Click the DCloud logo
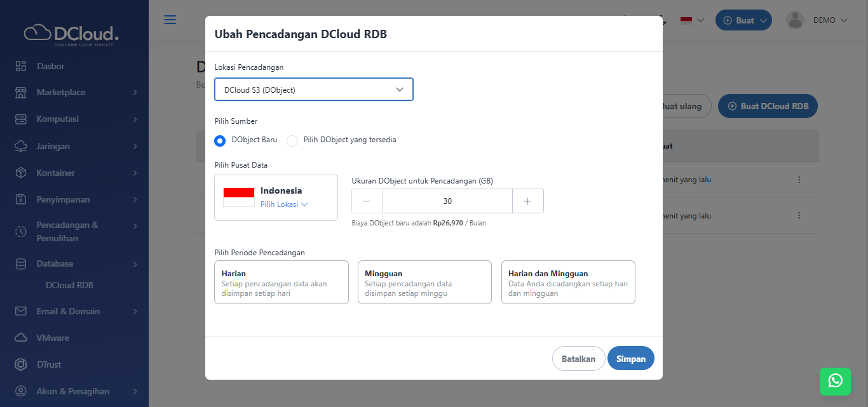The width and height of the screenshot is (868, 407). point(71,34)
